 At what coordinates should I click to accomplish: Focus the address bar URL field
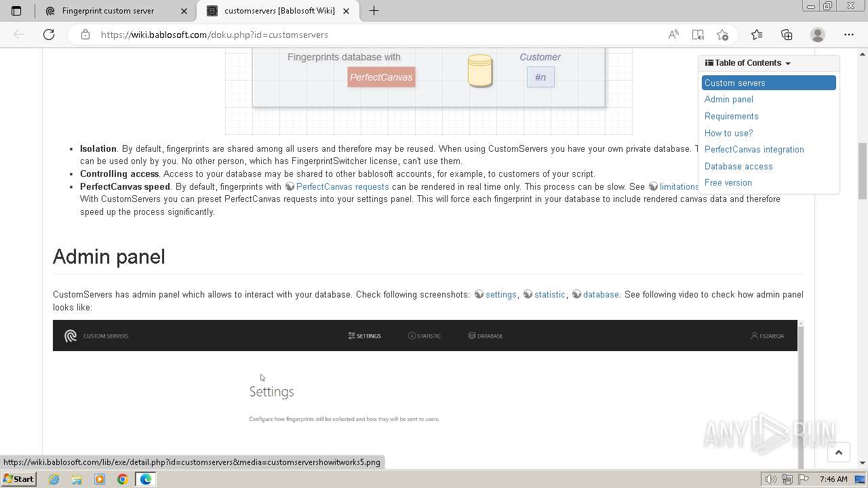pyautogui.click(x=380, y=35)
